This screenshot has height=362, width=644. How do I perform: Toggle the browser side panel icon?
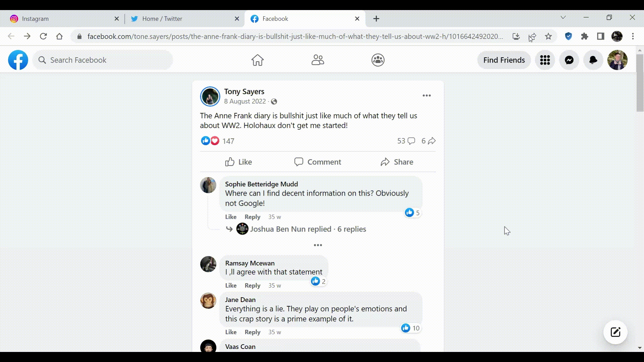(600, 36)
